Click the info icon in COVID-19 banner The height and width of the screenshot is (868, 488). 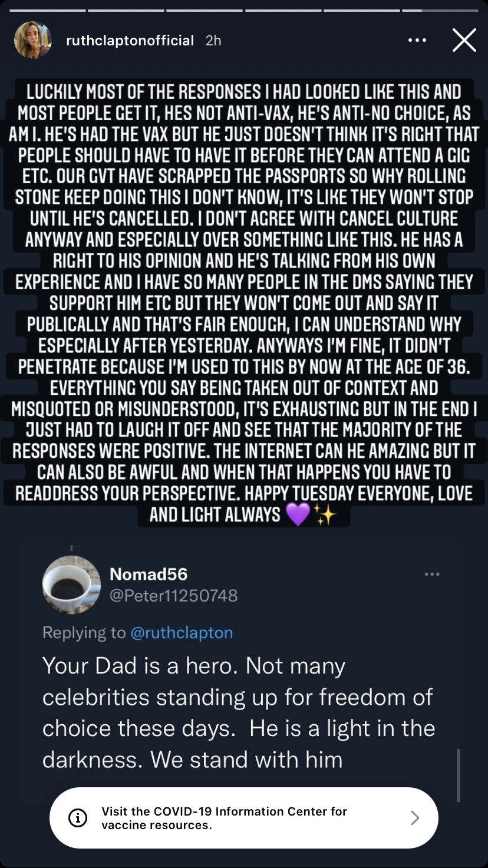[78, 818]
